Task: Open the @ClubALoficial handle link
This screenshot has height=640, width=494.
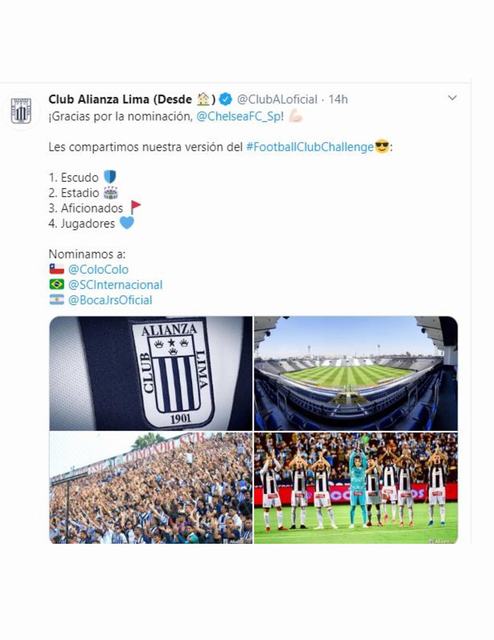Action: click(x=277, y=99)
